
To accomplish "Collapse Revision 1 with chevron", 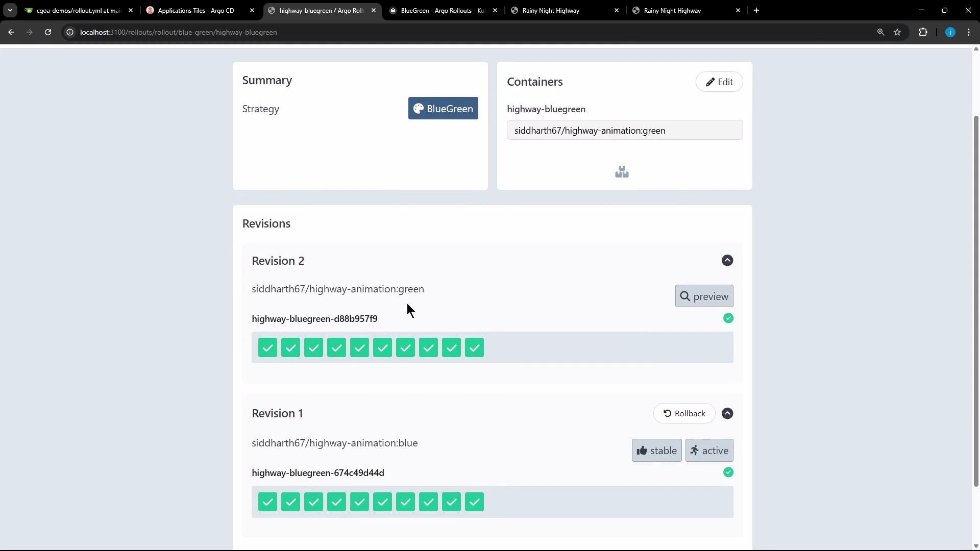I will 727,413.
